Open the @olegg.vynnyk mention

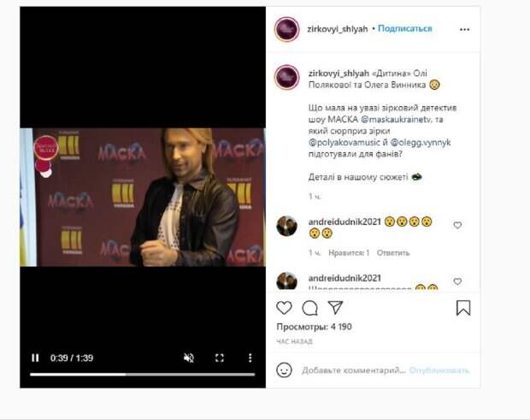point(421,142)
